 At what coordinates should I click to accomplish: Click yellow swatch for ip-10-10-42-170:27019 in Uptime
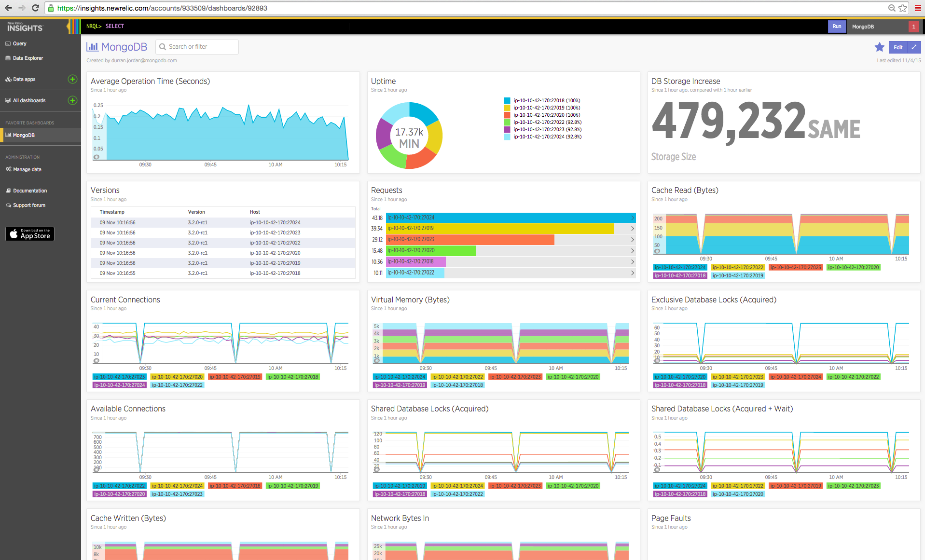click(x=507, y=108)
